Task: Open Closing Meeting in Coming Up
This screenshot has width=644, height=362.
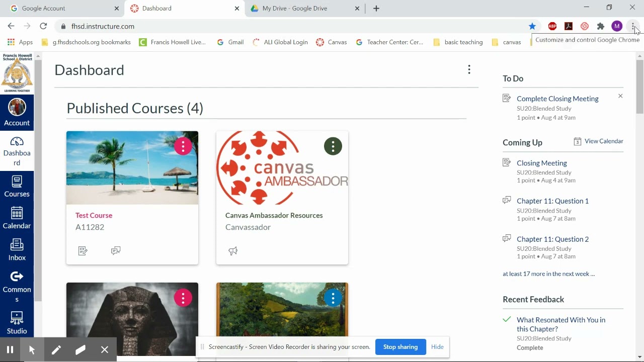Action: click(x=542, y=163)
